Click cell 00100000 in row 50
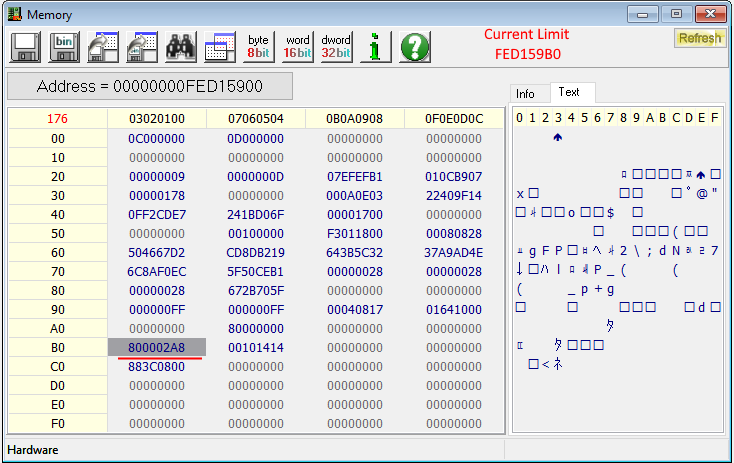This screenshot has height=463, width=734. [256, 234]
